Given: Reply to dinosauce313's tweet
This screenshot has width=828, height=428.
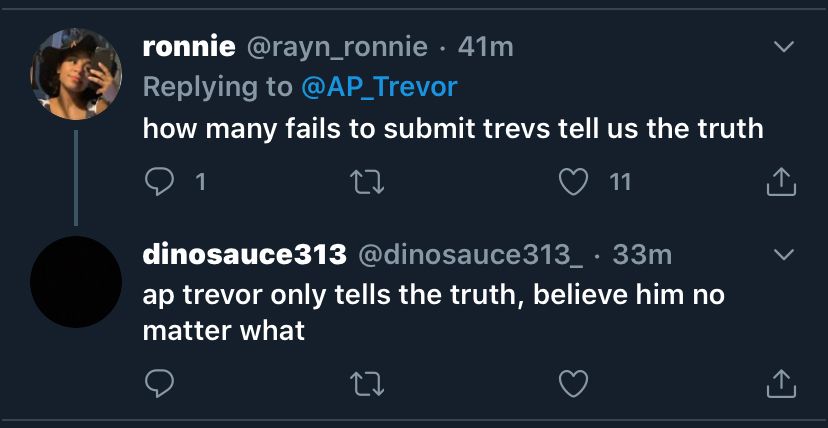Looking at the screenshot, I should click(x=160, y=382).
